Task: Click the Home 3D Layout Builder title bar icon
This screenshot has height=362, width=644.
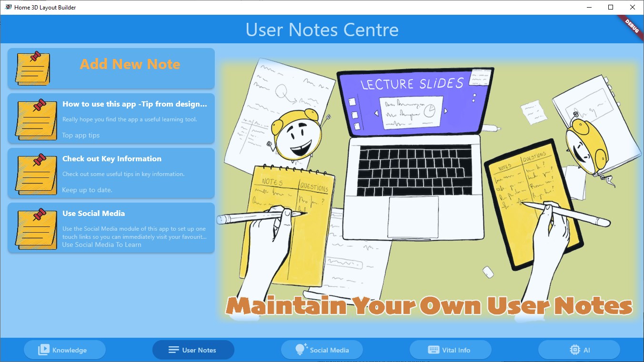Action: (9, 7)
